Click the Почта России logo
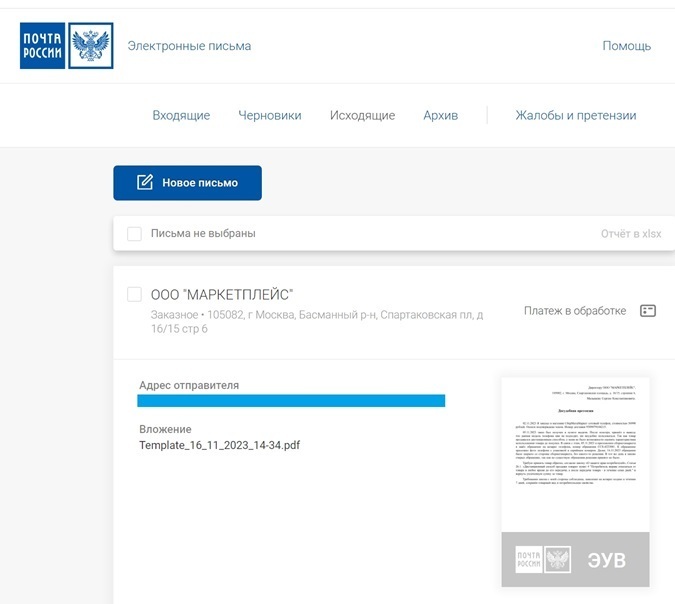The height and width of the screenshot is (604, 675). (67, 46)
